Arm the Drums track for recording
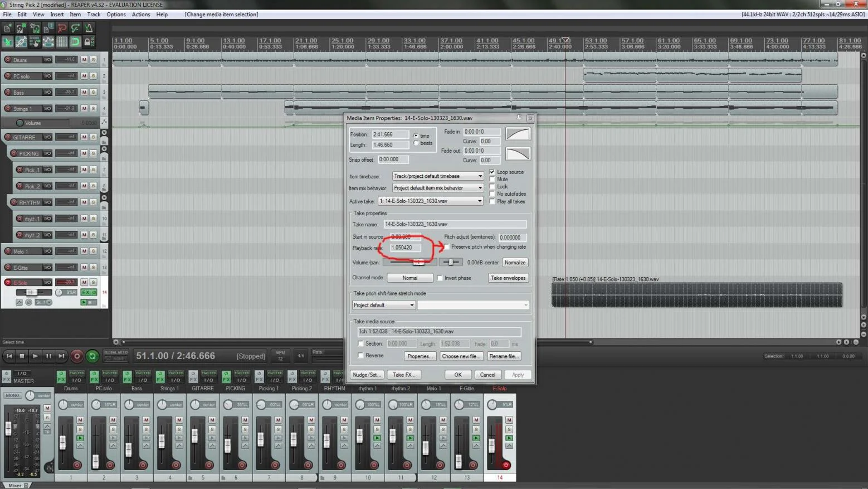The width and height of the screenshot is (868, 489). (x=8, y=60)
